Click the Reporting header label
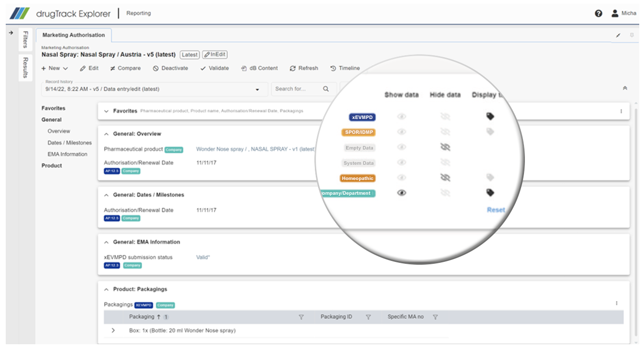Screen dimensions: 644x349 (139, 13)
